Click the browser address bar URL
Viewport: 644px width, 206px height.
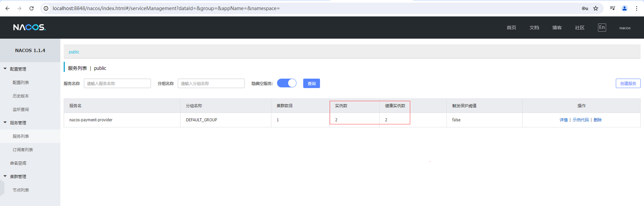pyautogui.click(x=166, y=8)
